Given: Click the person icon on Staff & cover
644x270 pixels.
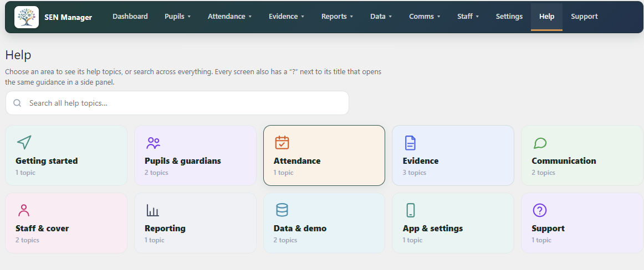Looking at the screenshot, I should click(24, 210).
